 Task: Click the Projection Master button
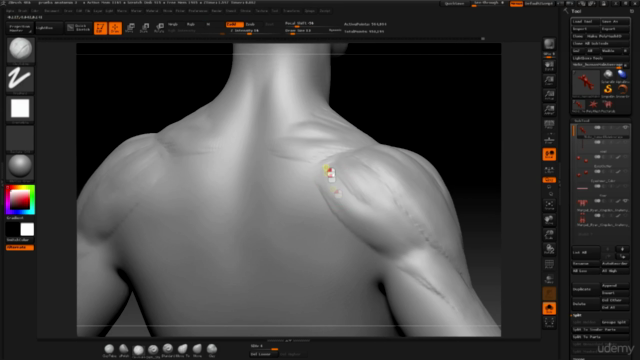[19, 28]
